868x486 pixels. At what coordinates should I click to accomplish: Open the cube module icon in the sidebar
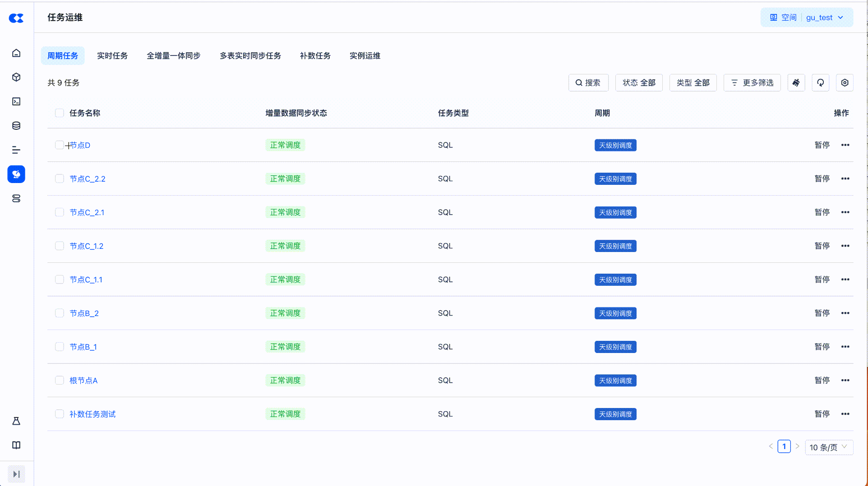(16, 77)
